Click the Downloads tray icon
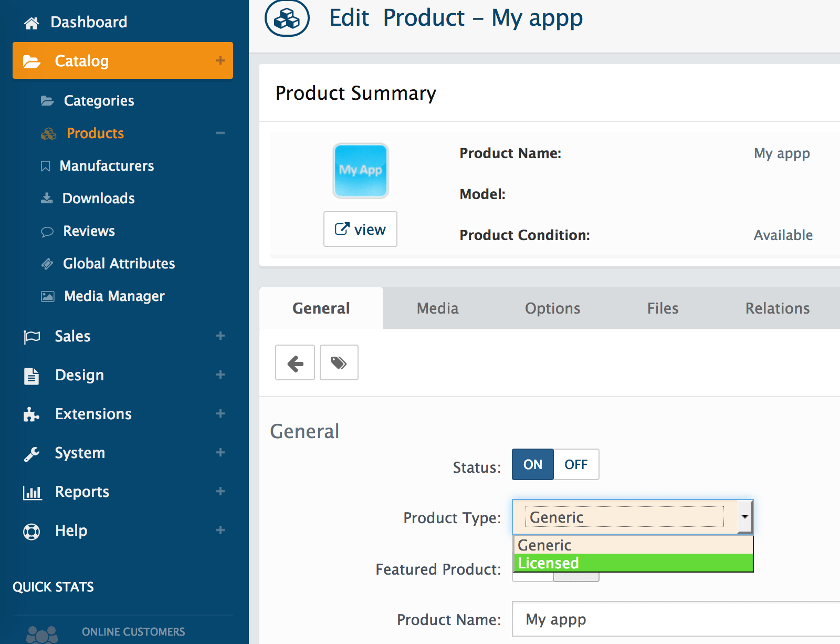840x644 pixels. click(x=47, y=199)
